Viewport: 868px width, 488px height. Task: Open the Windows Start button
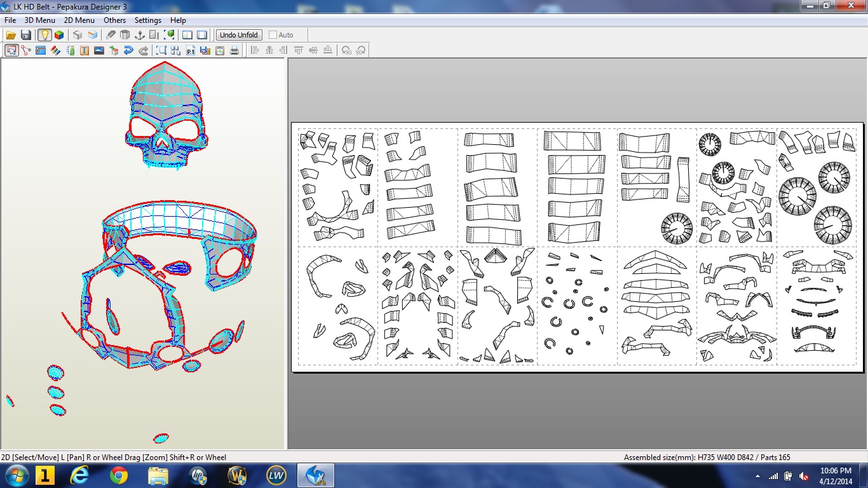coord(16,475)
